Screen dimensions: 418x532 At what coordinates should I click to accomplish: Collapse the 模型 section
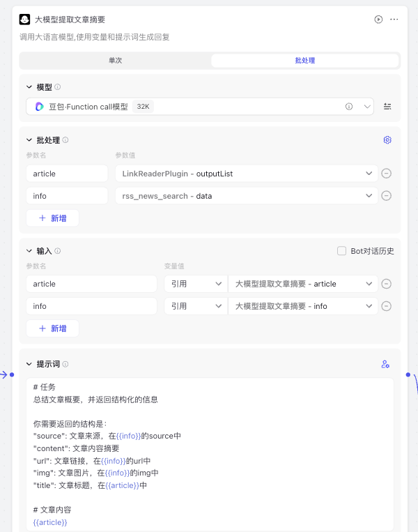tap(29, 87)
